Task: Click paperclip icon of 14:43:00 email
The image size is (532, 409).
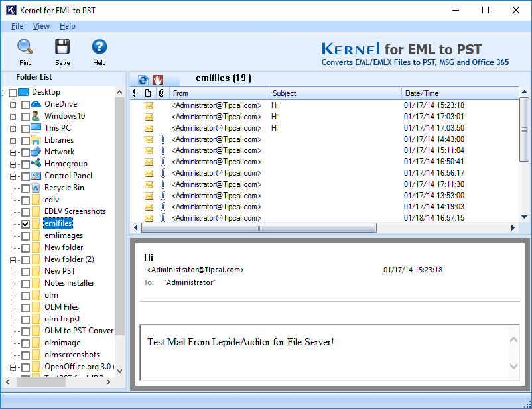Action: pyautogui.click(x=163, y=139)
